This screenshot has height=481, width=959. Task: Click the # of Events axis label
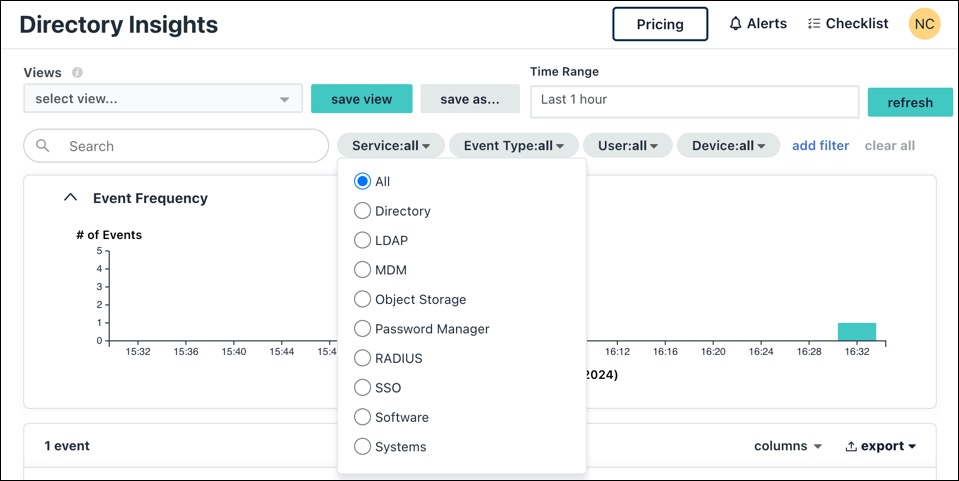109,235
